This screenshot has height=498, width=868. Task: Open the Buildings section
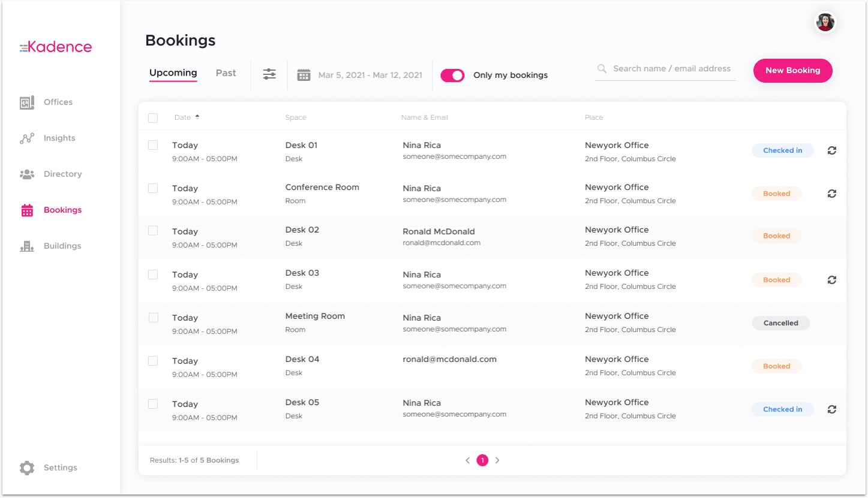pos(27,246)
